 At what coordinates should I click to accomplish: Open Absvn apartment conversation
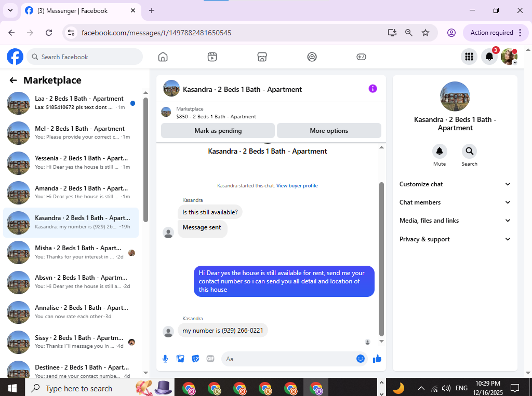coord(71,282)
